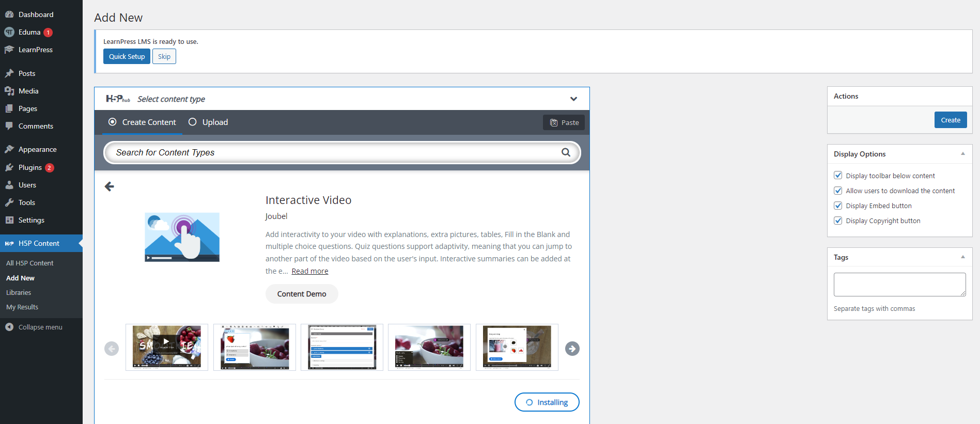This screenshot has width=980, height=424.
Task: Click the Eduma theme icon
Action: pyautogui.click(x=9, y=32)
